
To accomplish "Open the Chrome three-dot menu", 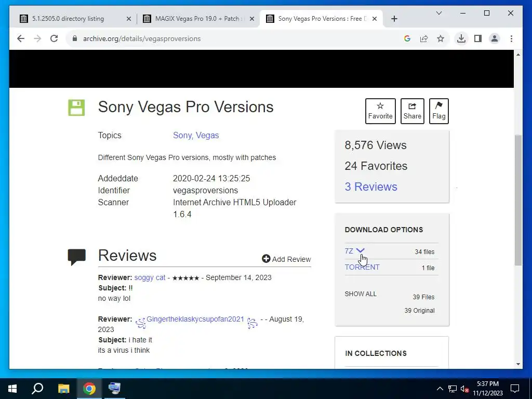I will (511, 38).
